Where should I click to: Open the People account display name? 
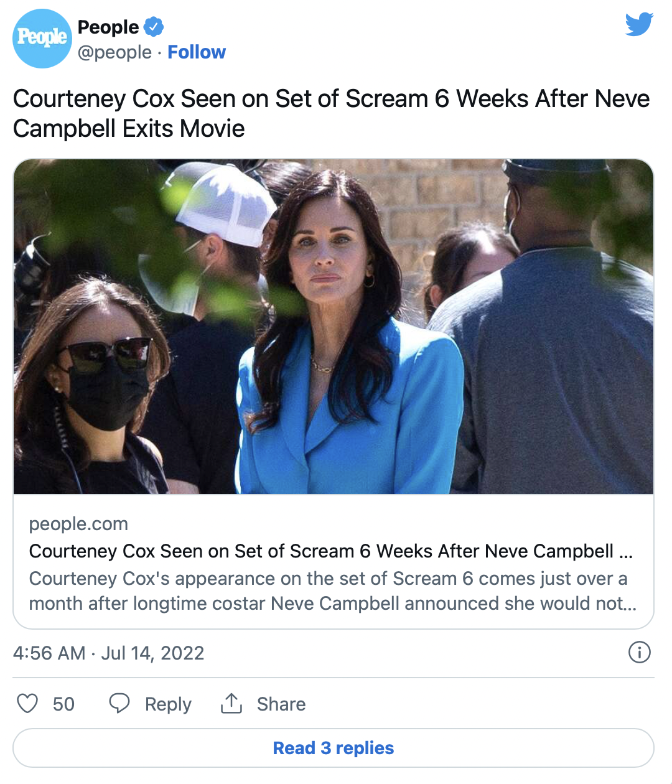pyautogui.click(x=108, y=27)
